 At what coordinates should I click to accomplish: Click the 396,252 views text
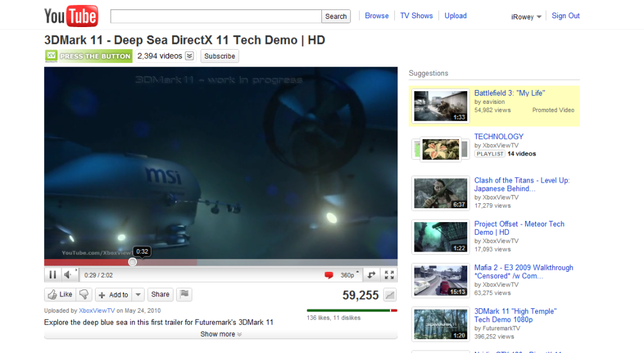[494, 337]
